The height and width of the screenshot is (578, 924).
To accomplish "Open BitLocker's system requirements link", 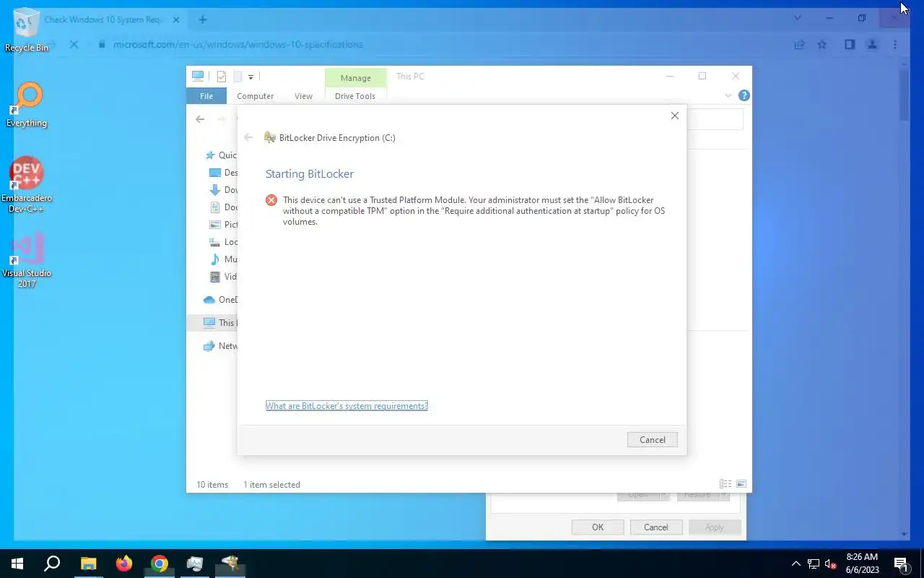I will tap(346, 406).
